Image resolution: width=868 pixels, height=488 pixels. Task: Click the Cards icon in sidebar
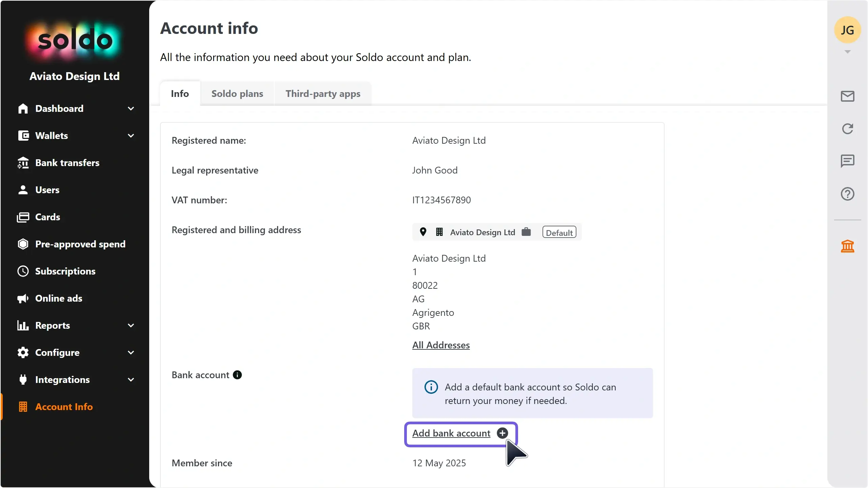pos(23,217)
